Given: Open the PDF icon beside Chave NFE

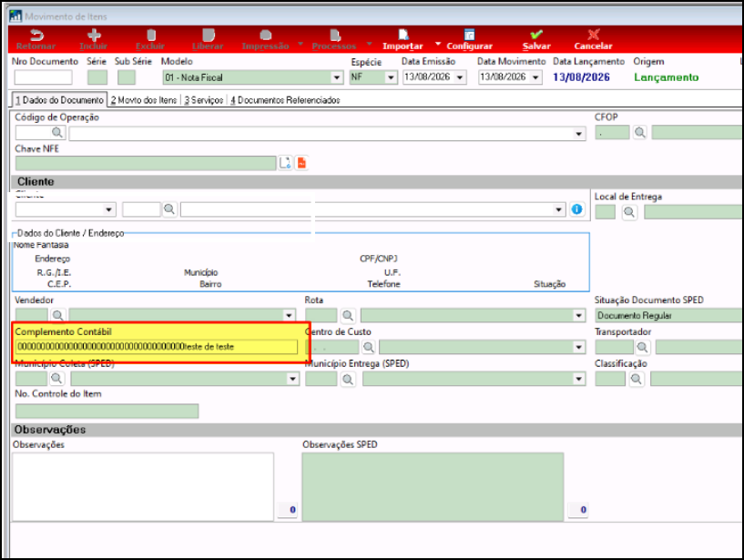Looking at the screenshot, I should coord(301,163).
